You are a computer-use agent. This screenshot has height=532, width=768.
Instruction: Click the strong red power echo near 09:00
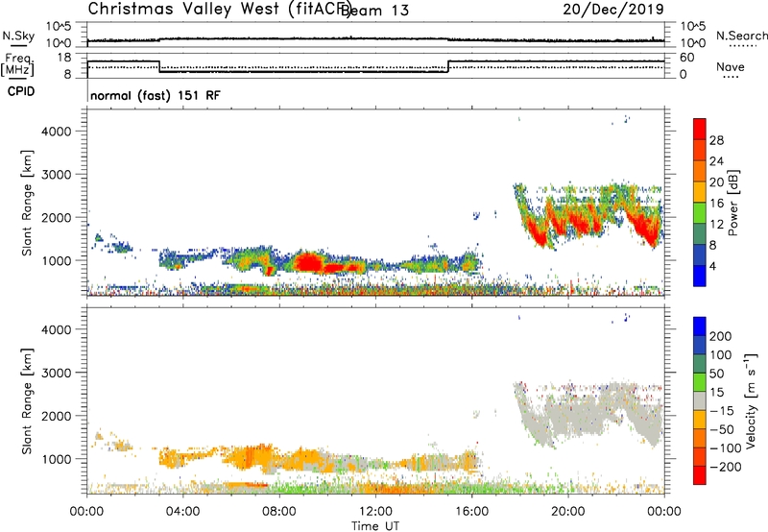click(x=308, y=263)
